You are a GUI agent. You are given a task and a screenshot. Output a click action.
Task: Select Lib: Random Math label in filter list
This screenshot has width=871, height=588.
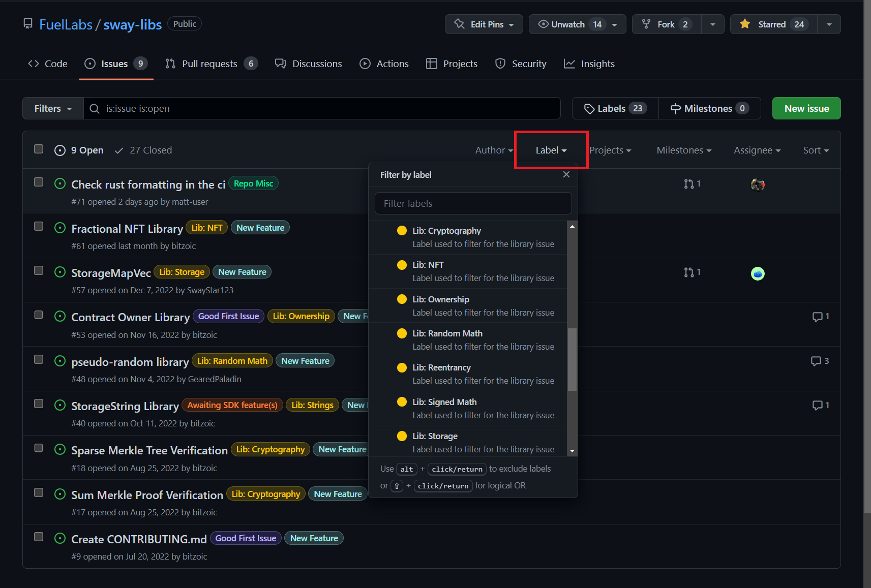tap(468, 340)
